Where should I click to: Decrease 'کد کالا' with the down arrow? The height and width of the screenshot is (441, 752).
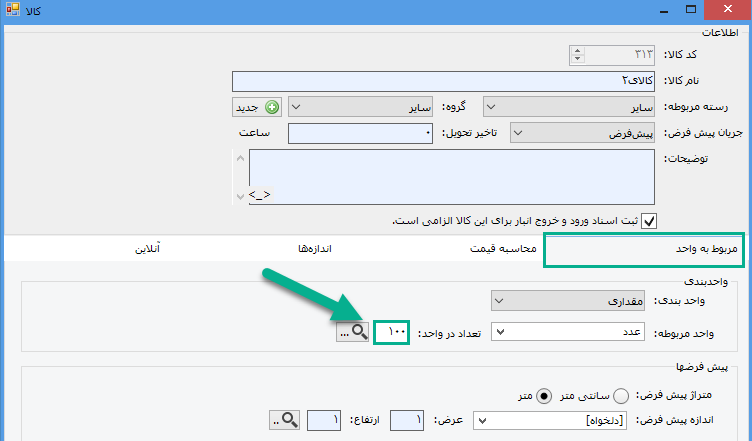577,59
